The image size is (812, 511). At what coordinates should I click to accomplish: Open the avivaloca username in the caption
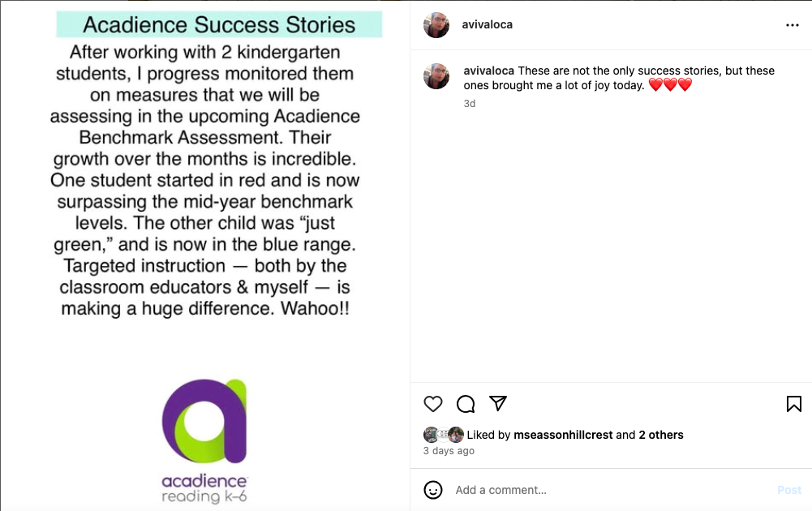click(489, 71)
